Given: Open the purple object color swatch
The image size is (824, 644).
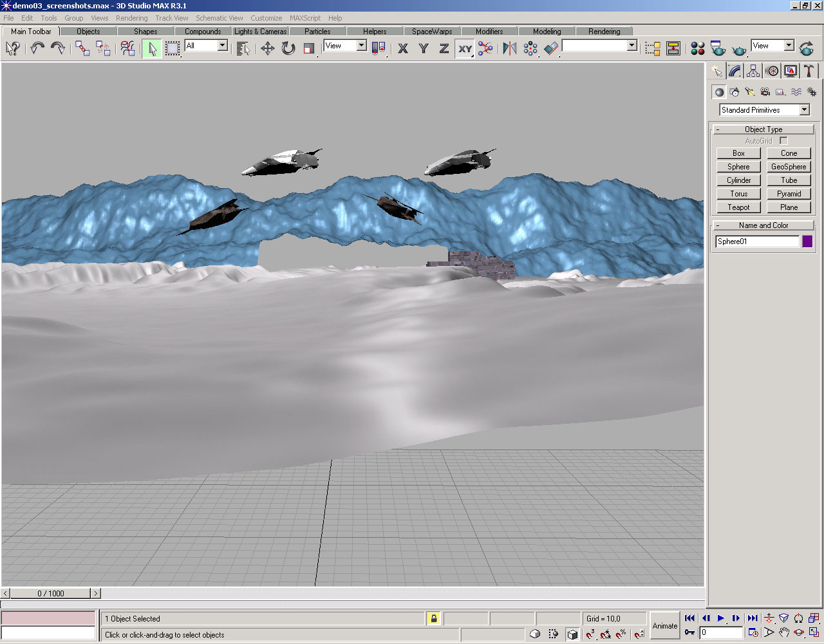Looking at the screenshot, I should coord(807,241).
